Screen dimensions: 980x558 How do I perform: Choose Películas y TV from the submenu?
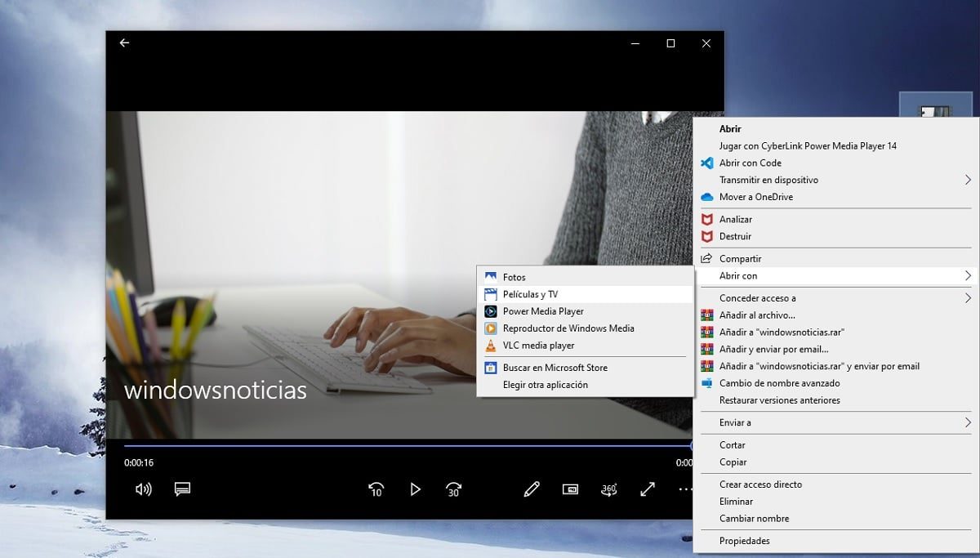coord(585,294)
